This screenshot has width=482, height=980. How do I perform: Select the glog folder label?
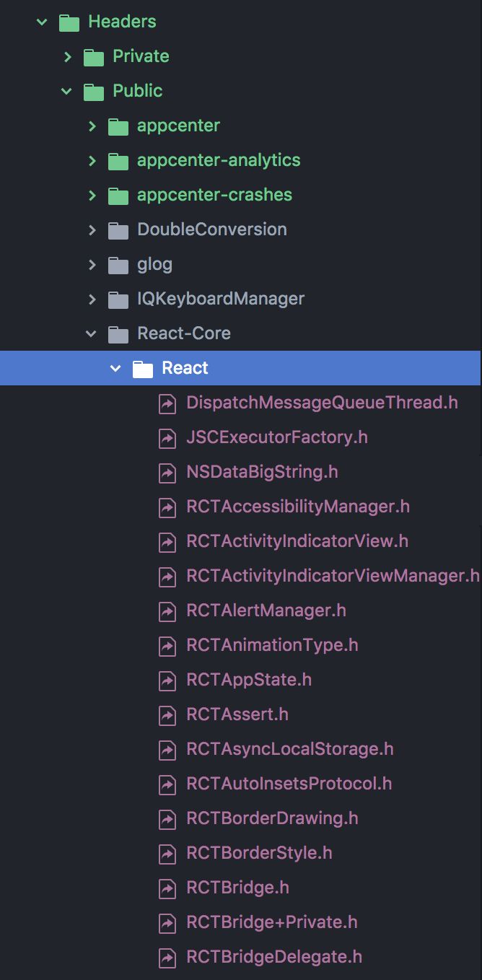click(x=154, y=265)
